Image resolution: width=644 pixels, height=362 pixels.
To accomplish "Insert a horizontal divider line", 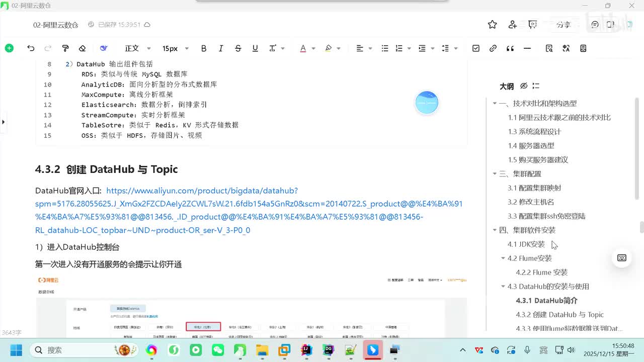I will [527, 48].
